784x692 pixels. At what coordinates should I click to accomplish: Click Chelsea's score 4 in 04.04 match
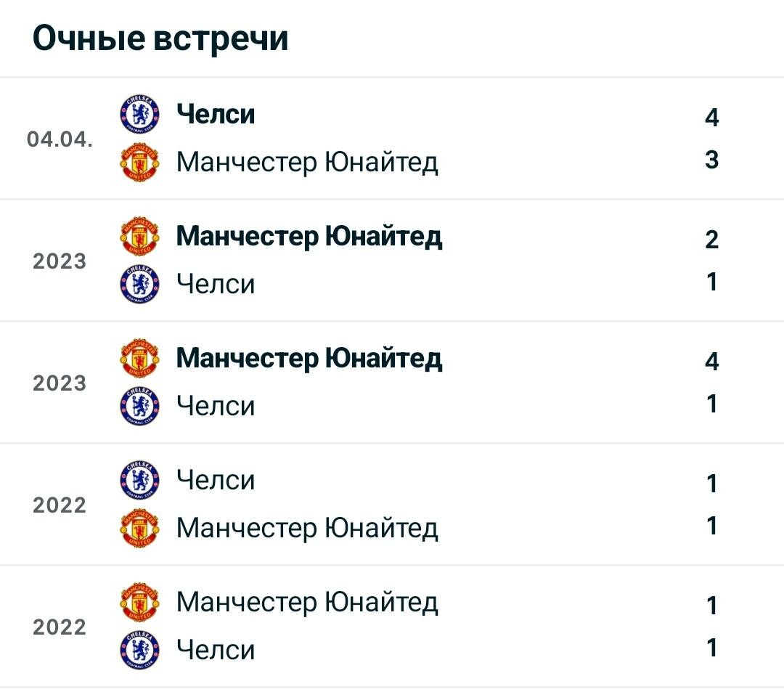click(711, 118)
